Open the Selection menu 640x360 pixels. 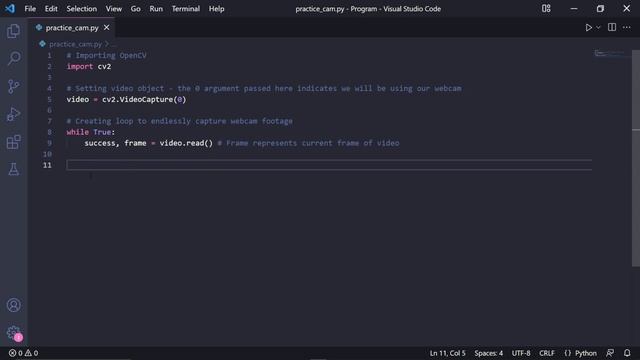[82, 9]
